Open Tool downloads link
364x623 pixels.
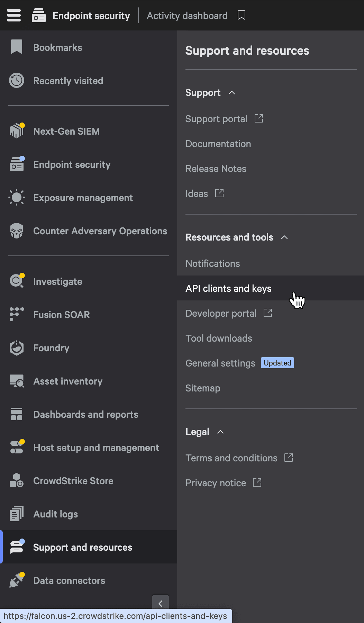[x=219, y=338]
